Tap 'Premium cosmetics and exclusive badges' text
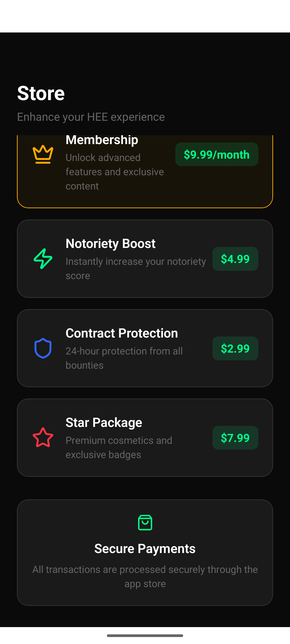This screenshot has width=290, height=644. (119, 448)
